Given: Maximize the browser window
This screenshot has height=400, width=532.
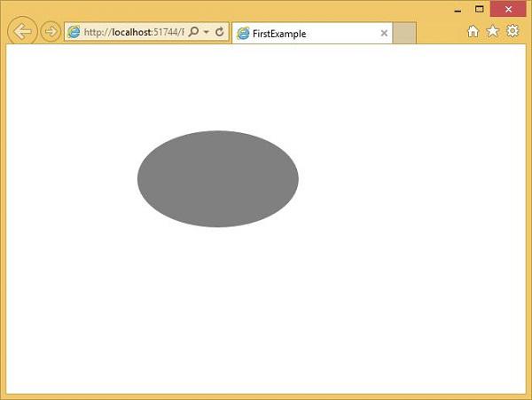Looking at the screenshot, I should coord(479,9).
